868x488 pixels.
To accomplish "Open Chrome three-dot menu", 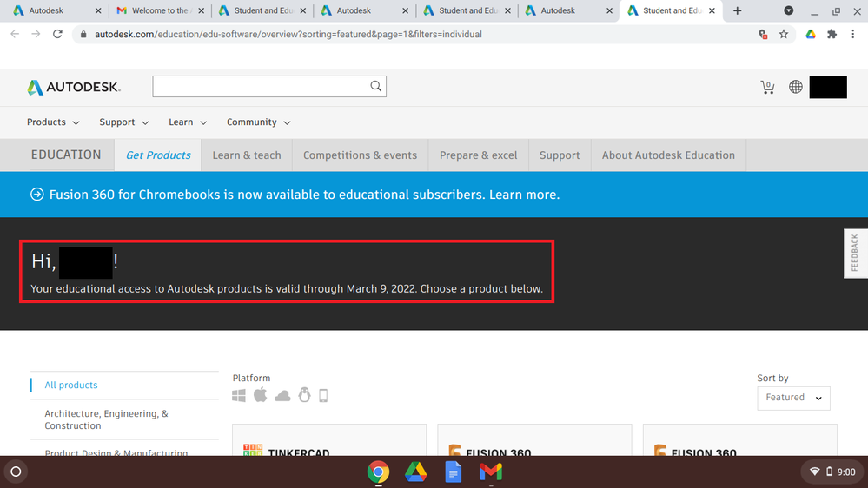I will click(853, 35).
